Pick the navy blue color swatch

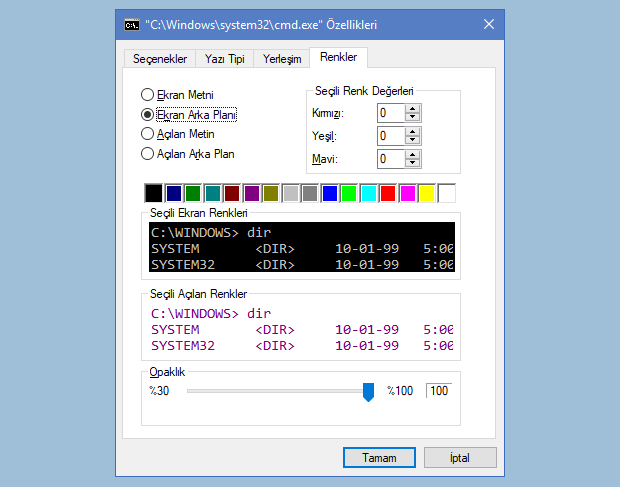tap(174, 193)
